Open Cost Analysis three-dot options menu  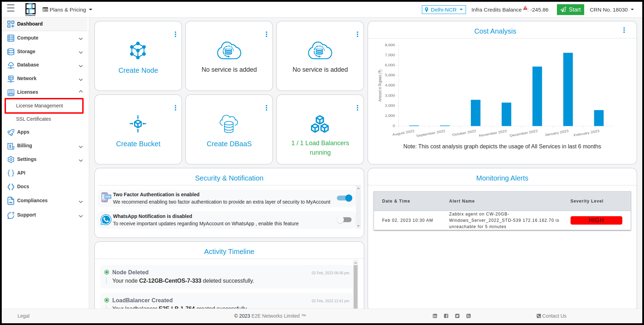[x=624, y=30]
